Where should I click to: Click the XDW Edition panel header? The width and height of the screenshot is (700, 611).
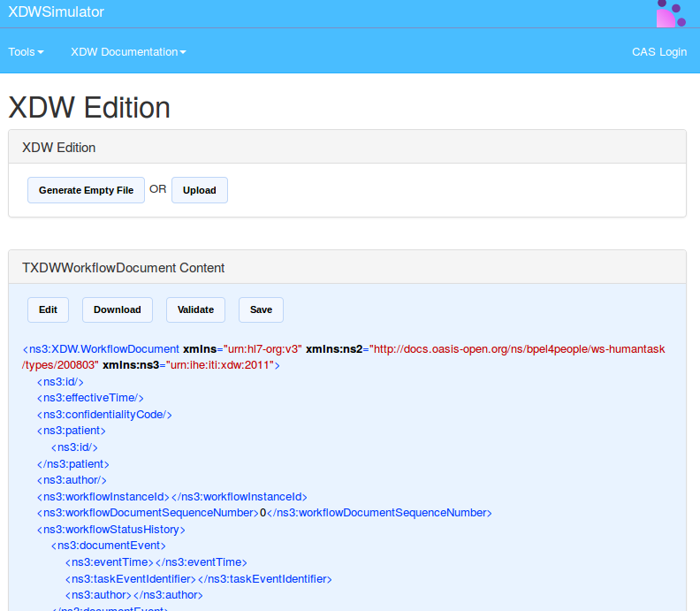click(x=58, y=148)
